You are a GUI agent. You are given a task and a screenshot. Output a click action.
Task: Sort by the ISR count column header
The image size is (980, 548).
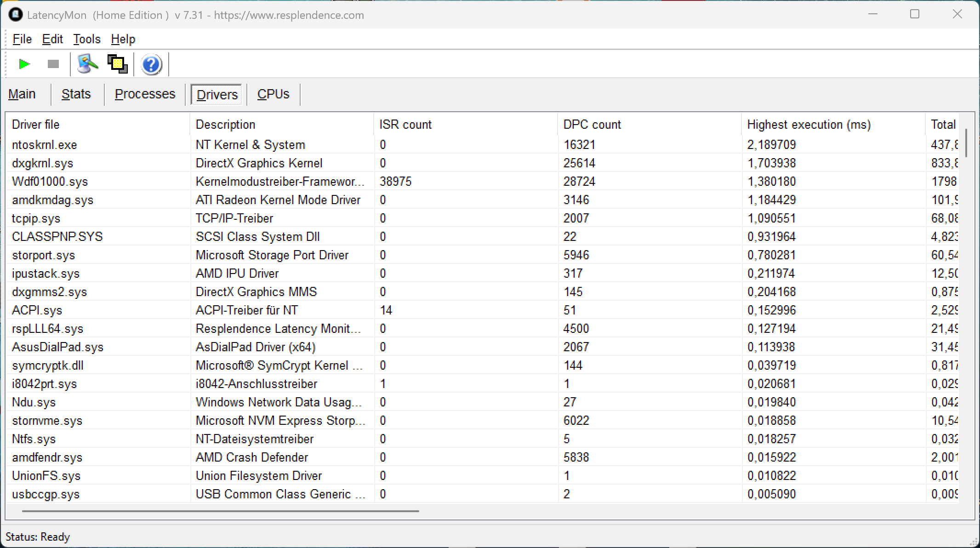click(x=405, y=125)
